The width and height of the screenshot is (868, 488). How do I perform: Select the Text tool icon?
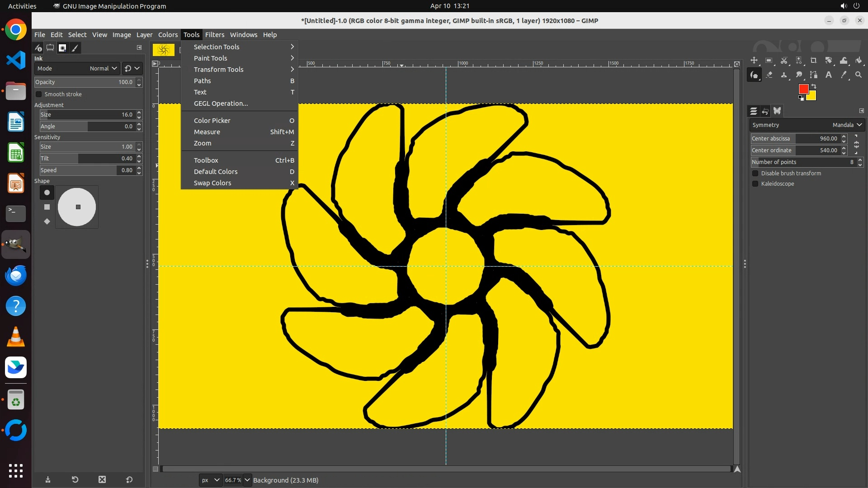click(829, 75)
